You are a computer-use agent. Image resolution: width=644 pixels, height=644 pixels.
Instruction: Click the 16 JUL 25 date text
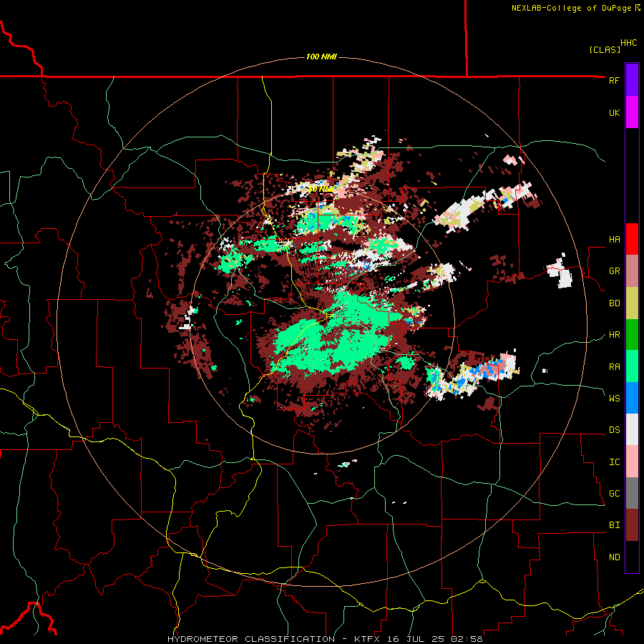click(415, 639)
